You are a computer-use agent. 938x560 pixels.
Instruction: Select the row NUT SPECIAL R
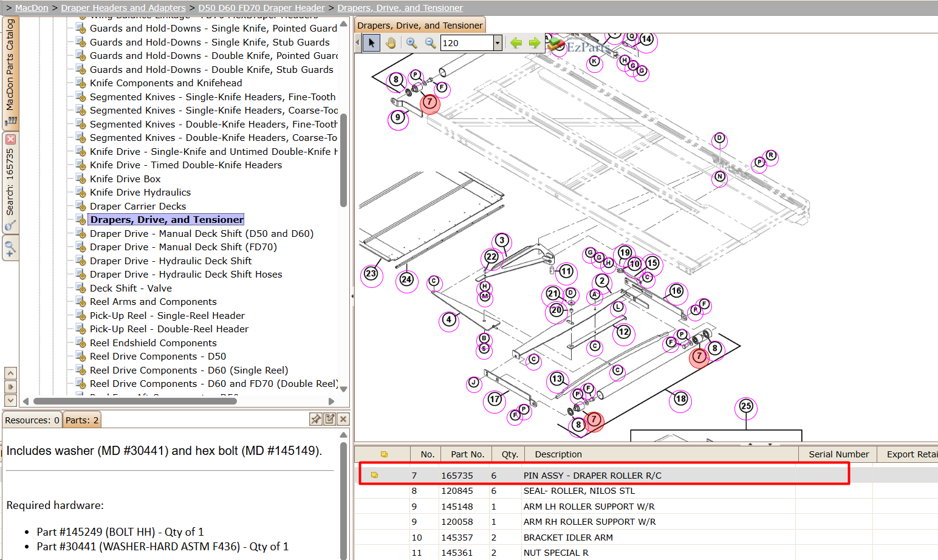click(646, 553)
